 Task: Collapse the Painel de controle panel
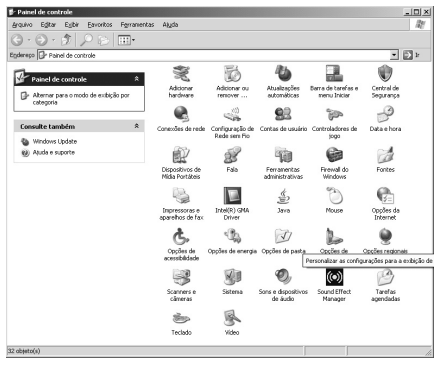[137, 79]
